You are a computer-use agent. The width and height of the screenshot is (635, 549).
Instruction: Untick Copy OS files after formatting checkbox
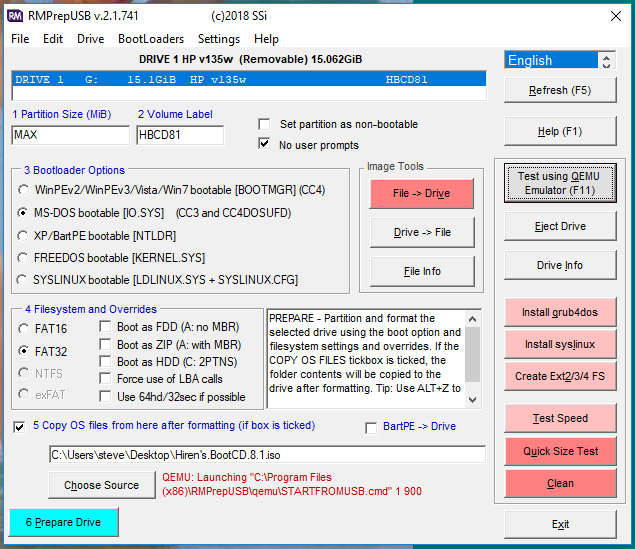click(x=19, y=427)
